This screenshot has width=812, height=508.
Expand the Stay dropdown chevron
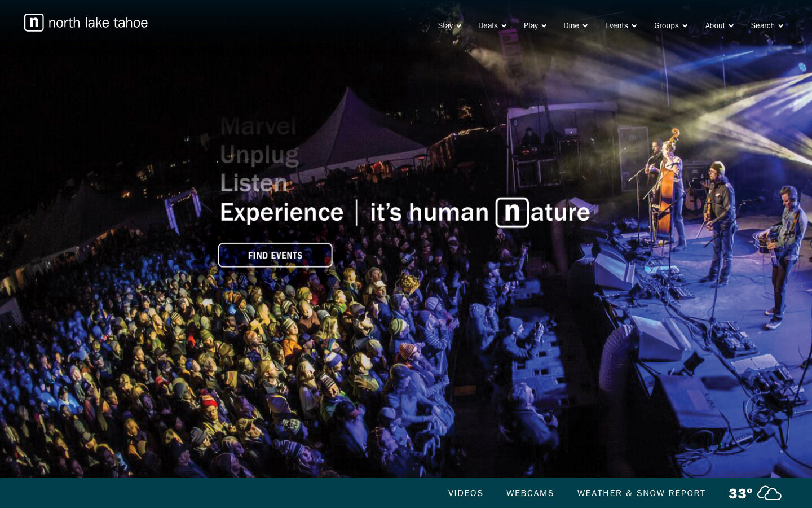coord(458,26)
